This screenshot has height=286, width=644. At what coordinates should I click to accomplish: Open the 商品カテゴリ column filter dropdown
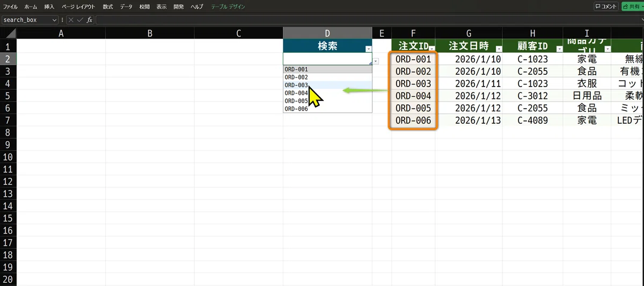point(608,49)
